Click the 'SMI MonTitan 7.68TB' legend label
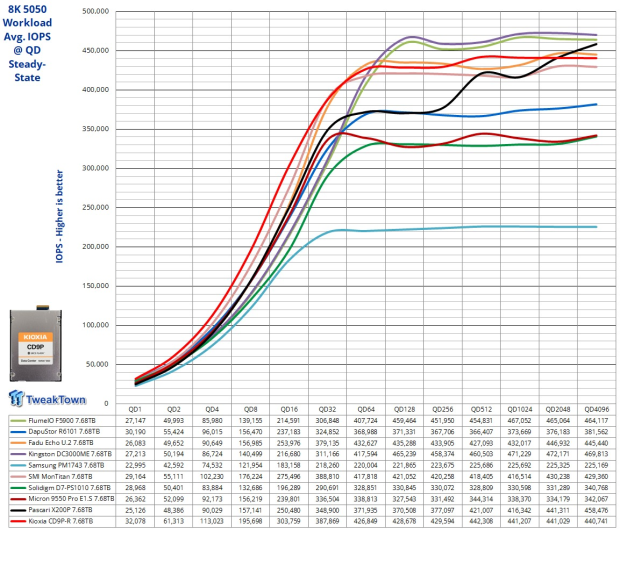Screen dimensions: 620x568 click(x=60, y=477)
